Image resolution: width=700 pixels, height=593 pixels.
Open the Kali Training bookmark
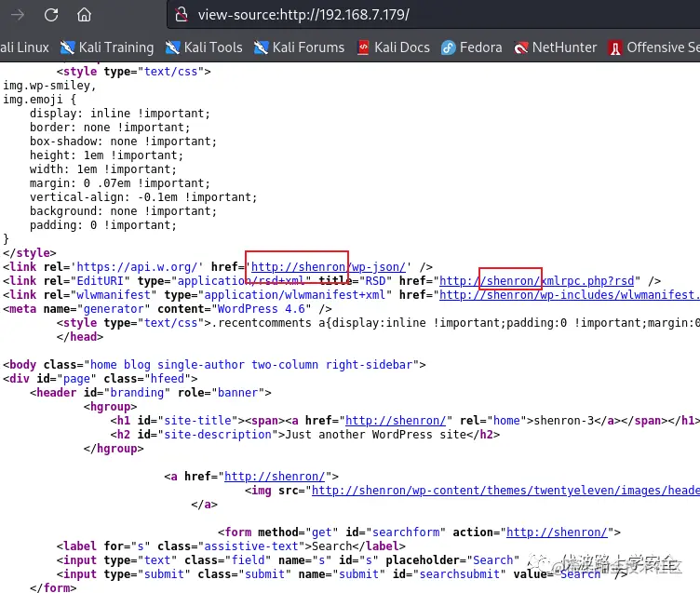(x=107, y=47)
